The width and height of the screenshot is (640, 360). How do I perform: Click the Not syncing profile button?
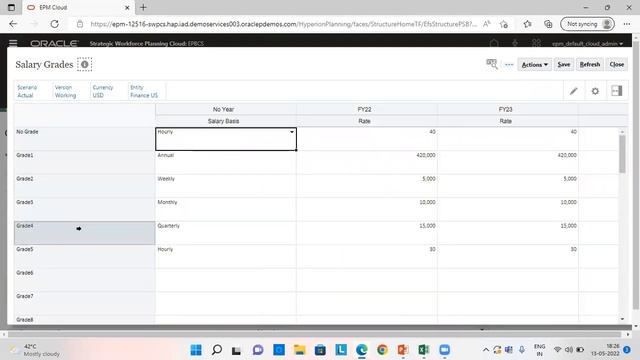587,24
